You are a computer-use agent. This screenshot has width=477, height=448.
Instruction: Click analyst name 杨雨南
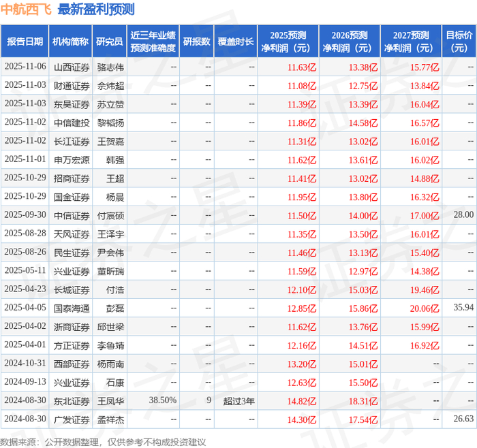point(110,364)
